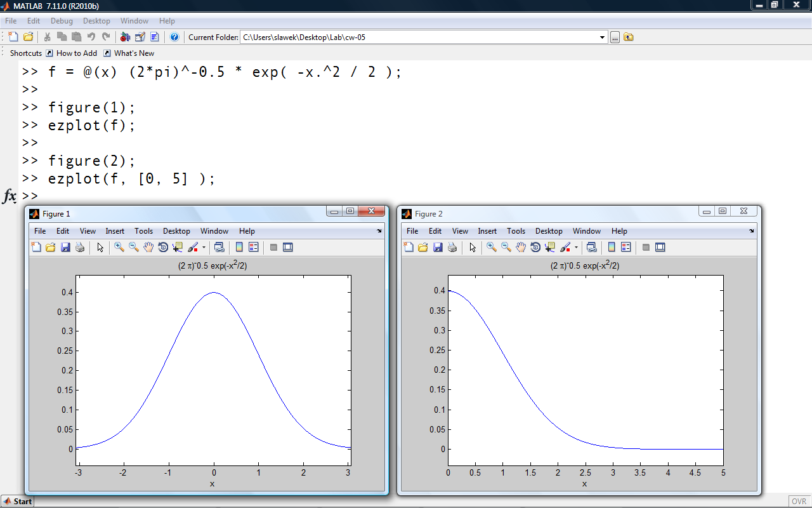Expand brush color dropdown in Figure 1

204,248
